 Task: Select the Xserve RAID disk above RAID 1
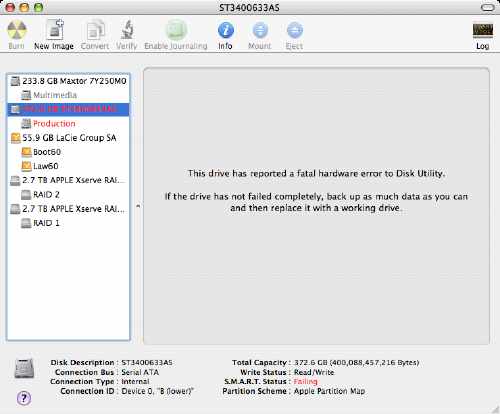tap(68, 209)
